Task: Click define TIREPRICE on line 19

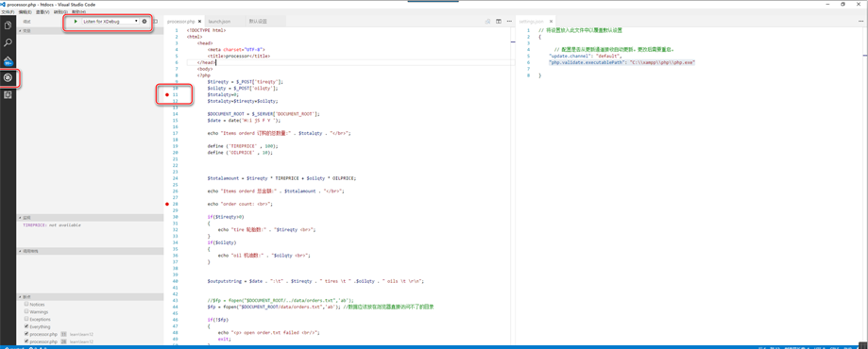Action: pos(243,146)
